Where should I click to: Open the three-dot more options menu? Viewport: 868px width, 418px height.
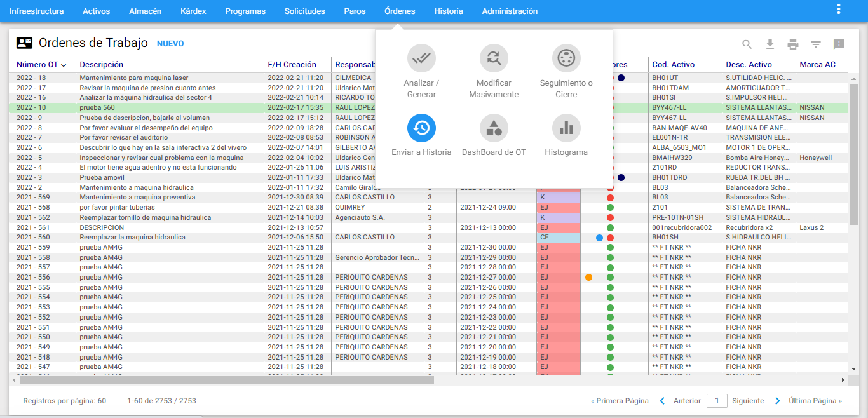click(839, 10)
